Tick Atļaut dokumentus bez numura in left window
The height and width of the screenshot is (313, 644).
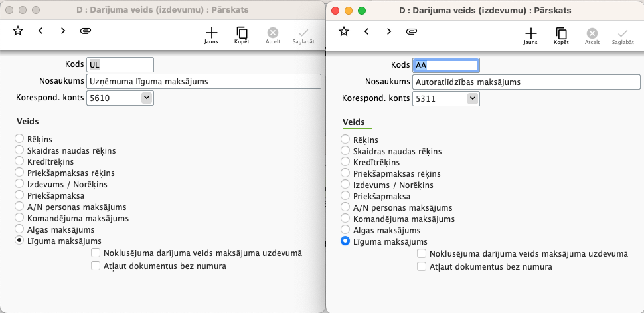tap(96, 266)
